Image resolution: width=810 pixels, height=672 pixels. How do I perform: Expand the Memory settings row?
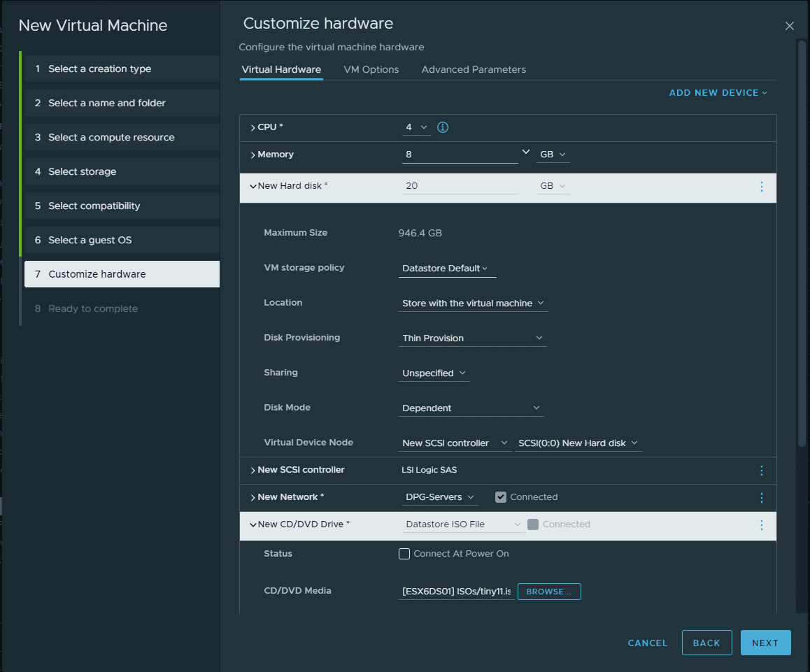point(253,155)
